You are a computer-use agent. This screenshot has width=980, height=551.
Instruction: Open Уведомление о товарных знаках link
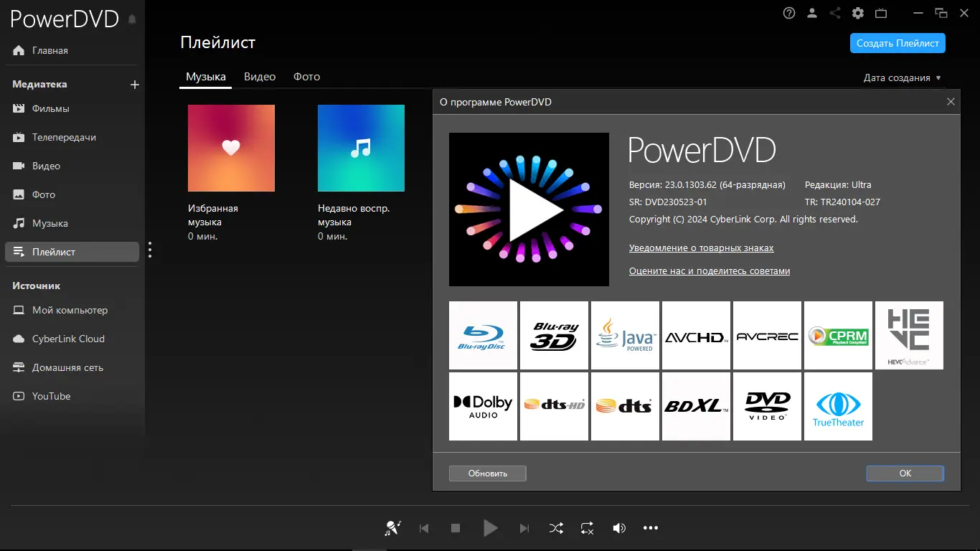(x=702, y=248)
